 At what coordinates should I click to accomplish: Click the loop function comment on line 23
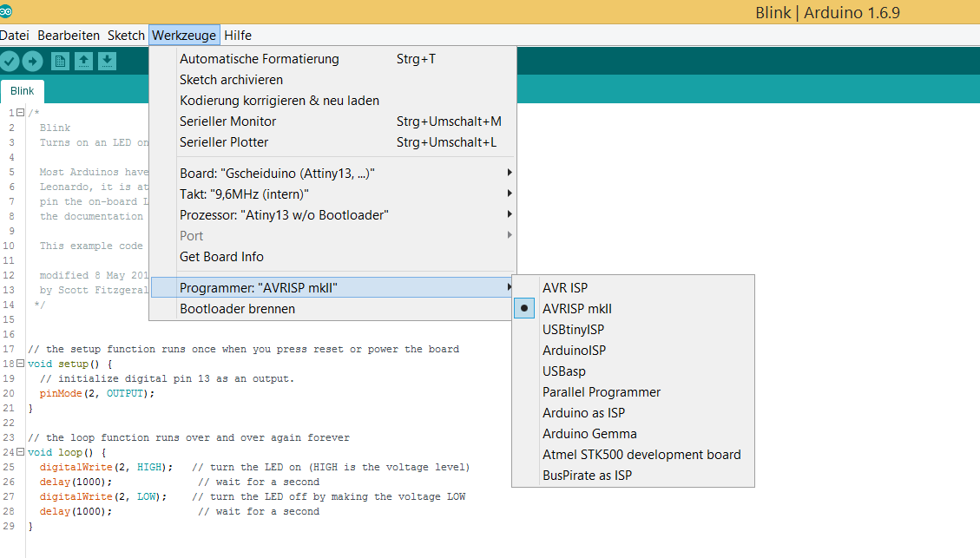(188, 437)
